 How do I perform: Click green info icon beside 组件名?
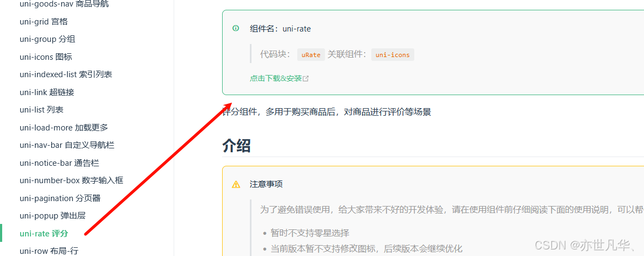pos(236,28)
